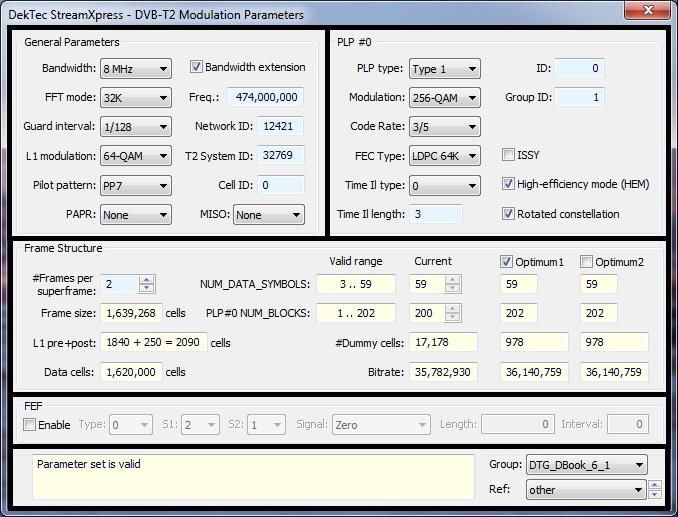
Task: Click NUM_DATA_SYMBOLS valid range 3 .. 59
Action: [x=355, y=284]
